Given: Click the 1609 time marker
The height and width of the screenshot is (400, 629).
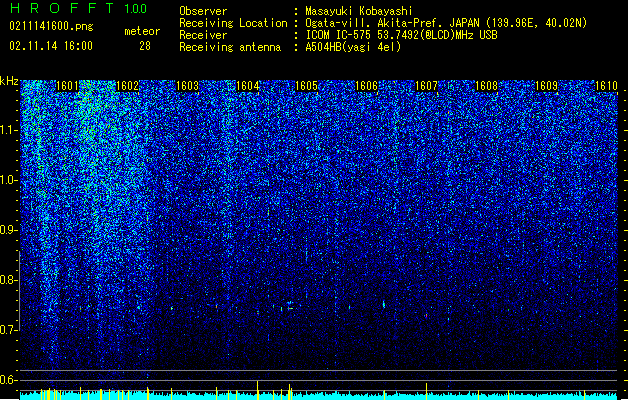Looking at the screenshot, I should [546, 86].
